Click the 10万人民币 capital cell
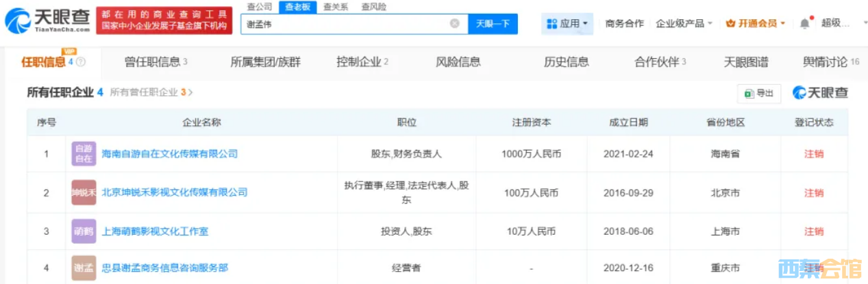 pos(532,231)
